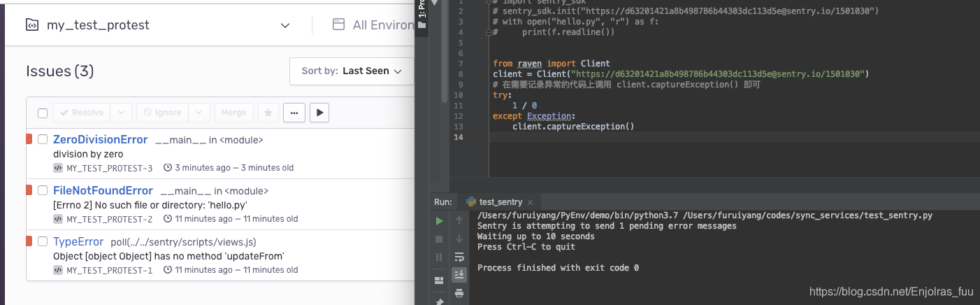Click the Issues (3) heading

tap(60, 71)
